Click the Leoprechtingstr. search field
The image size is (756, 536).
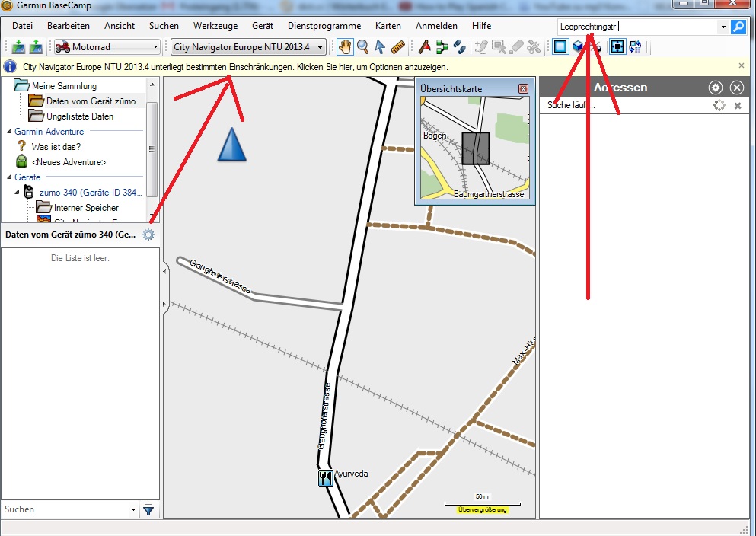point(637,27)
